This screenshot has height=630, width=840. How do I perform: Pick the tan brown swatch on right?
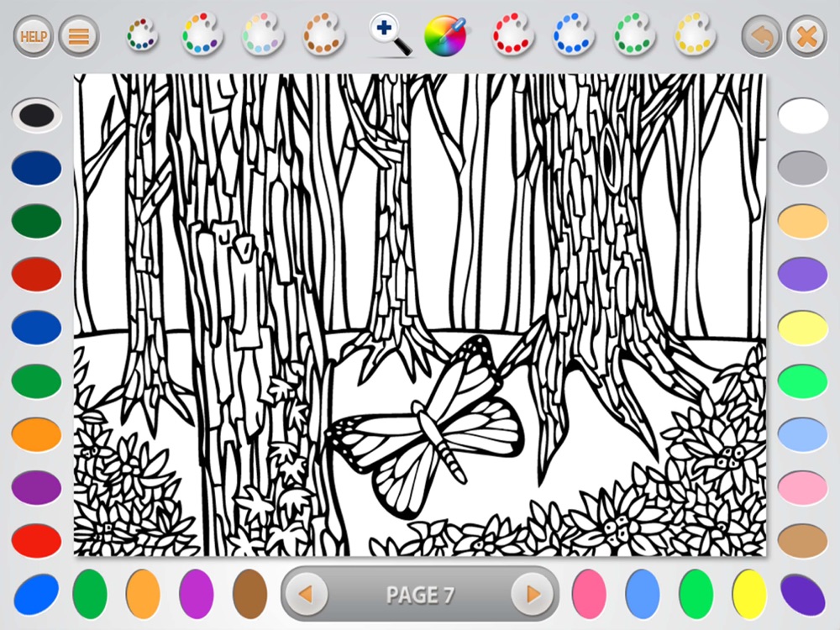(802, 540)
